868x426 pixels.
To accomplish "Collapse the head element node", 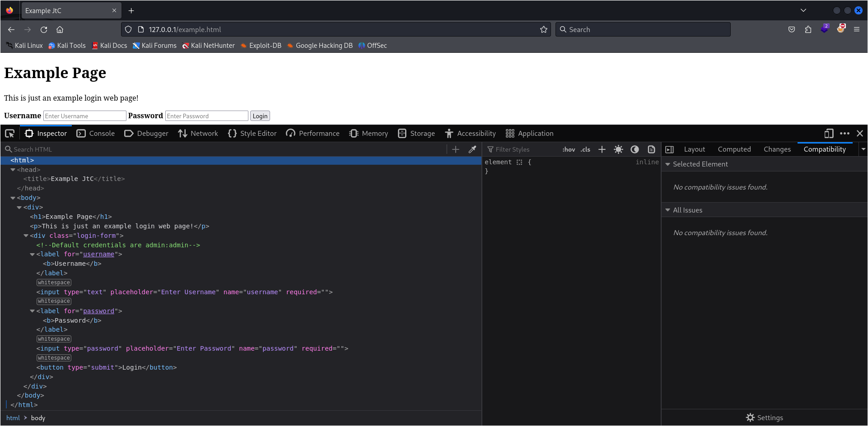I will pos(13,170).
